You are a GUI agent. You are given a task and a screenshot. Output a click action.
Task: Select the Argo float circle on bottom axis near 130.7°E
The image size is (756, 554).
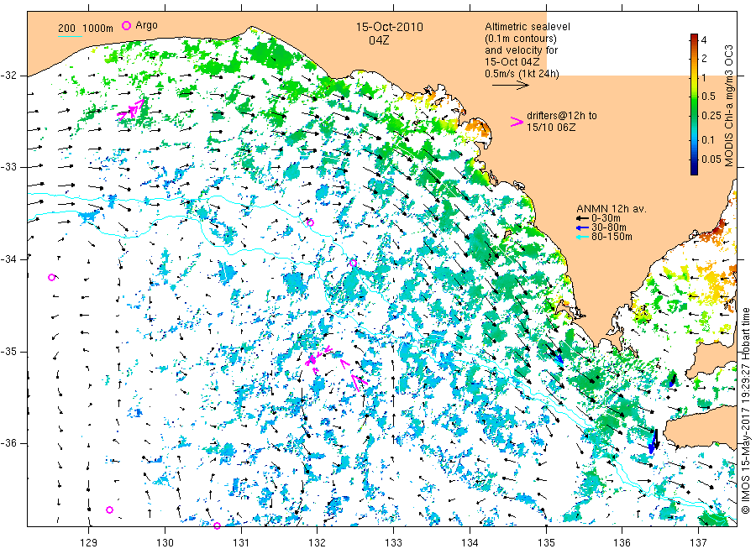(x=217, y=525)
